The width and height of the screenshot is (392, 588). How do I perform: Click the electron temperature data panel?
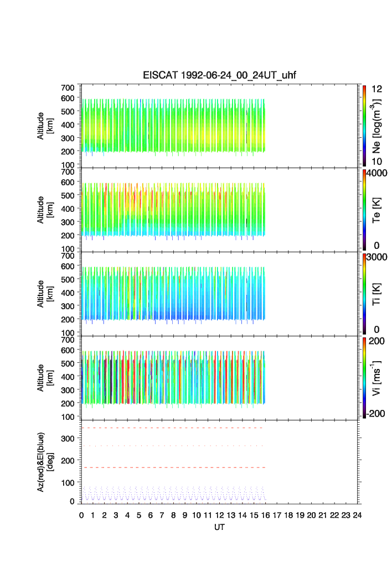pyautogui.click(x=219, y=210)
